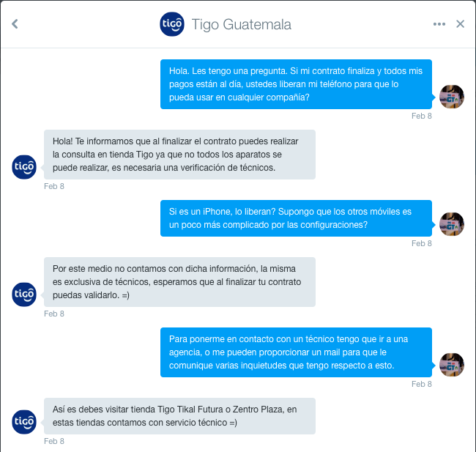Select the blue 'Hola. Les tengo una pregunta' bubble
This screenshot has height=452, width=476.
(296, 84)
